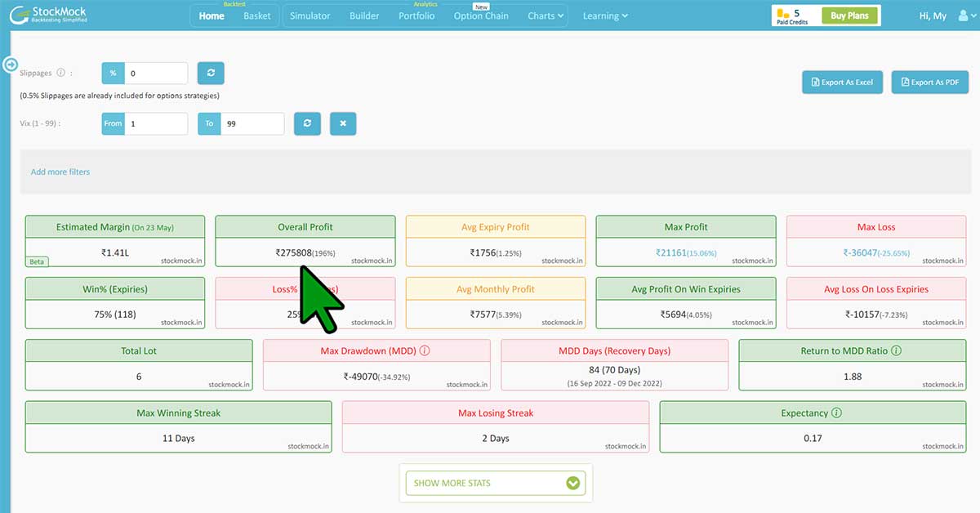Click the Win% Expiries value 75% (118)

[x=115, y=314]
